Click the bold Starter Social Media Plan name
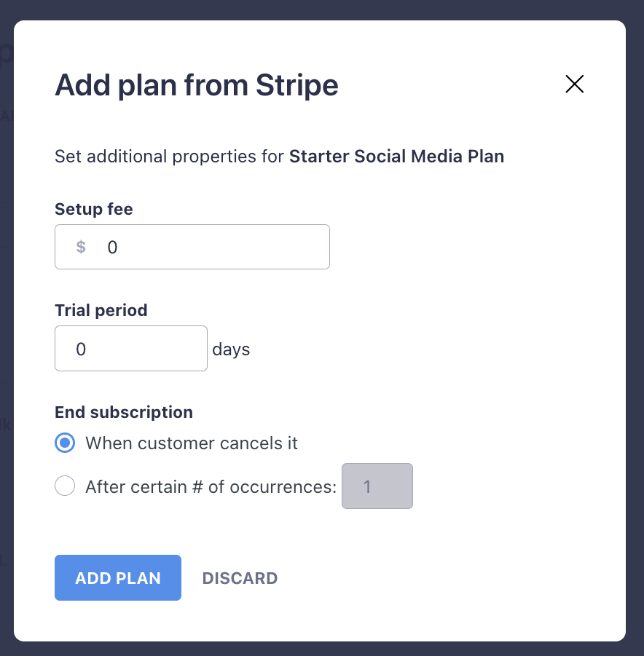This screenshot has height=656, width=644. [x=396, y=156]
